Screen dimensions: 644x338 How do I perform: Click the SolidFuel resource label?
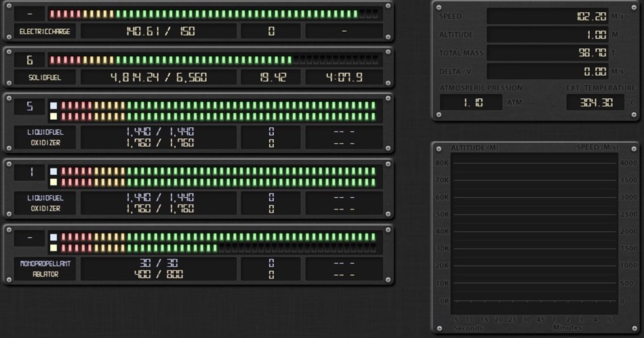(45, 77)
